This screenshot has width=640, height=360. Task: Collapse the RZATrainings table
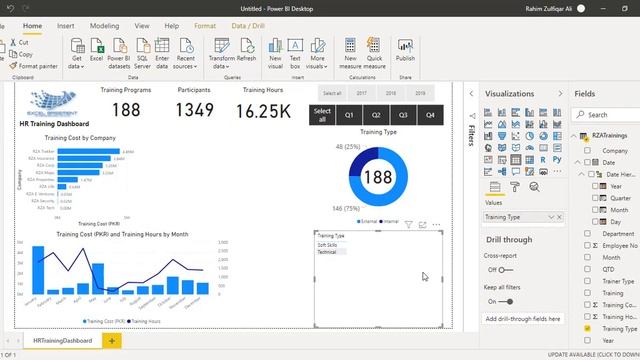click(x=574, y=136)
